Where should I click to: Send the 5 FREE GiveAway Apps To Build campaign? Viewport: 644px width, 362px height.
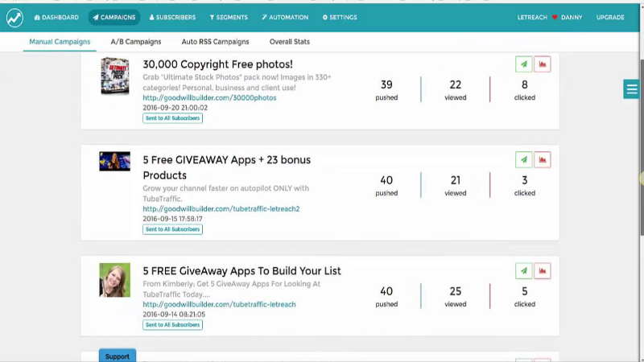[524, 270]
